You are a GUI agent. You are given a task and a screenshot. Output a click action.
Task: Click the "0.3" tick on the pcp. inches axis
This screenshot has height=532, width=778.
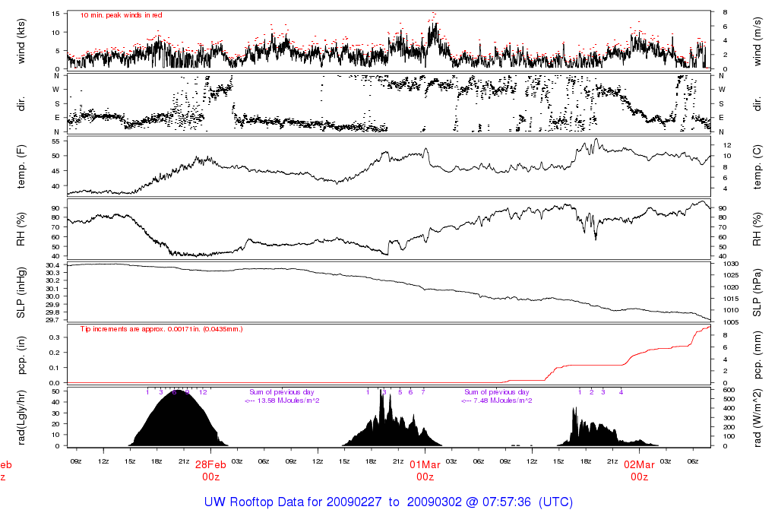pyautogui.click(x=55, y=337)
